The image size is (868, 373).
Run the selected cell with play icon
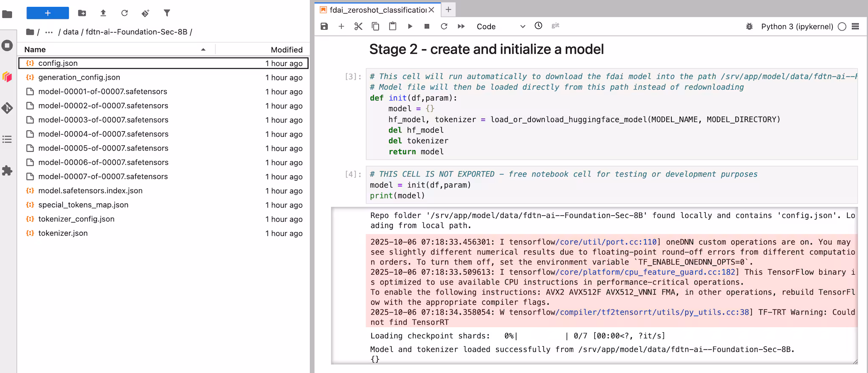[410, 26]
